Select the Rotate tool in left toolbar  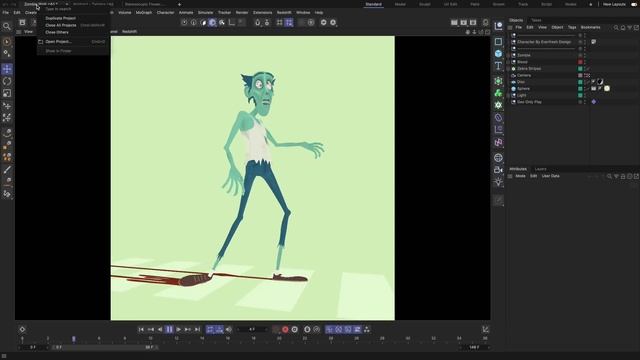click(x=7, y=81)
